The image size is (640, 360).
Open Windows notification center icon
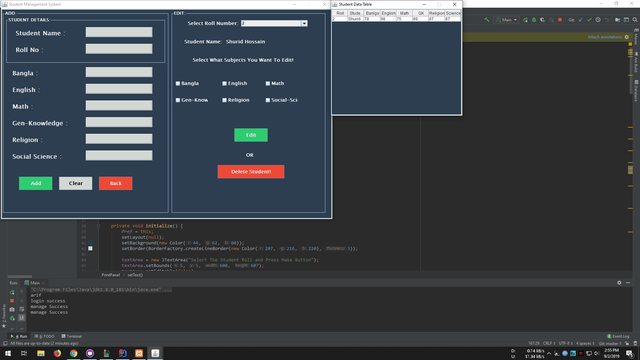[630, 353]
